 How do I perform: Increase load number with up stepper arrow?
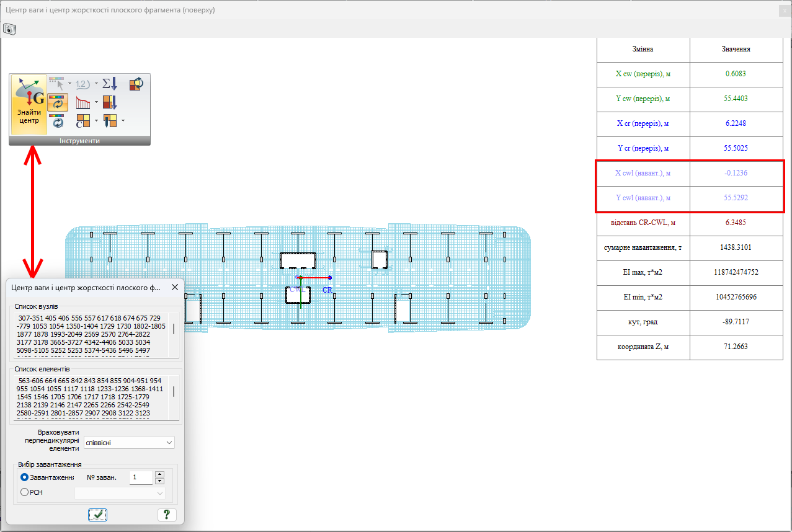[x=159, y=474]
